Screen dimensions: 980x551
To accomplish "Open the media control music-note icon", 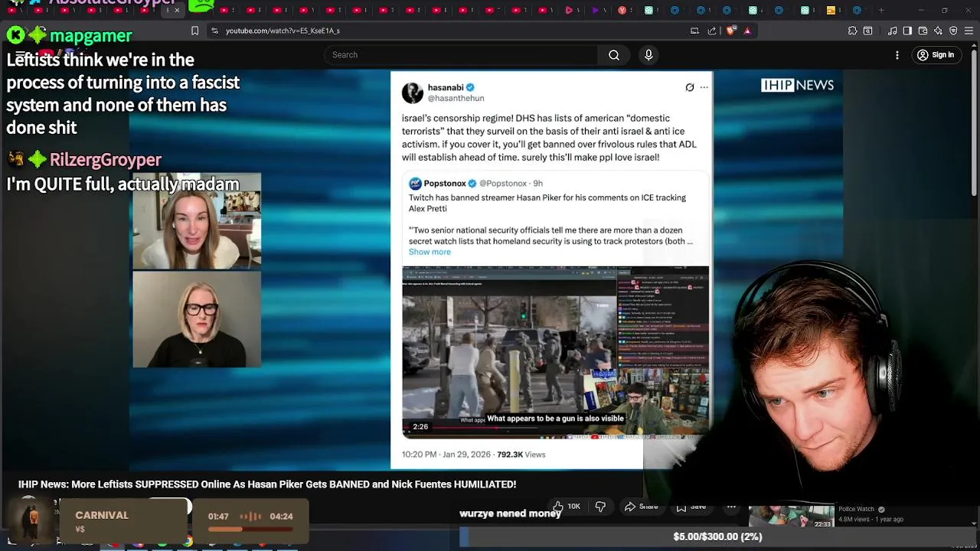I will [x=893, y=31].
